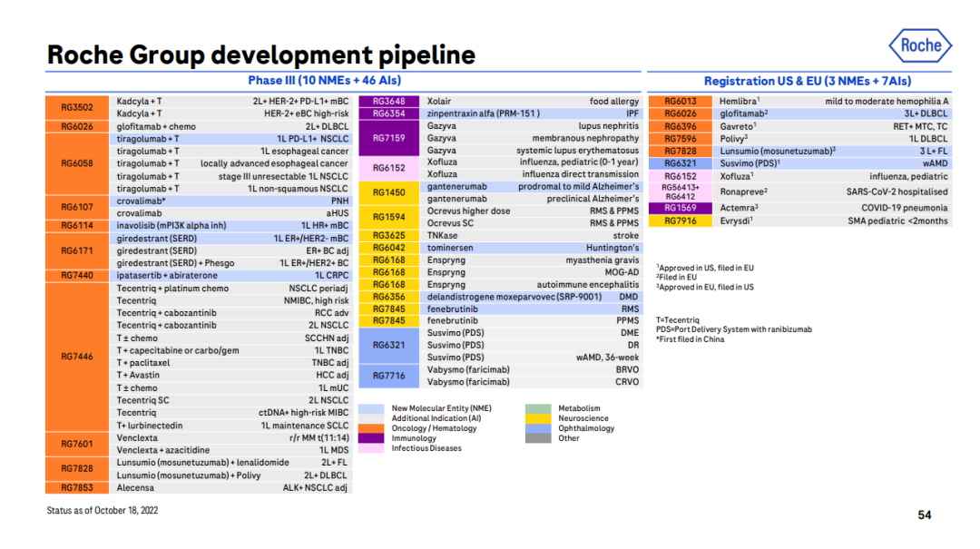Click 'PDS=Port Delivery System with ranibizumab' note
Image resolution: width=980 pixels, height=549 pixels.
click(x=734, y=329)
